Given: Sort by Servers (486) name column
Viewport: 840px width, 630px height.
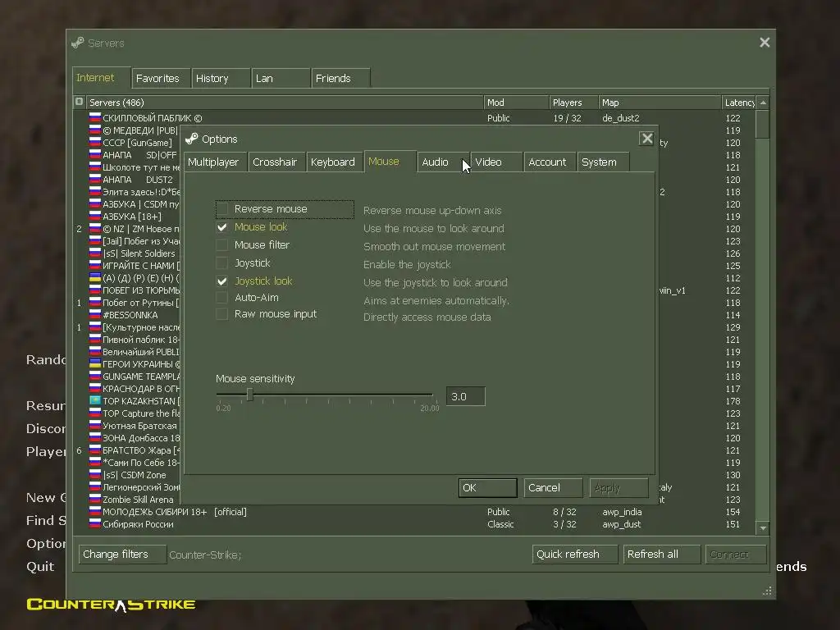Looking at the screenshot, I should (x=285, y=103).
